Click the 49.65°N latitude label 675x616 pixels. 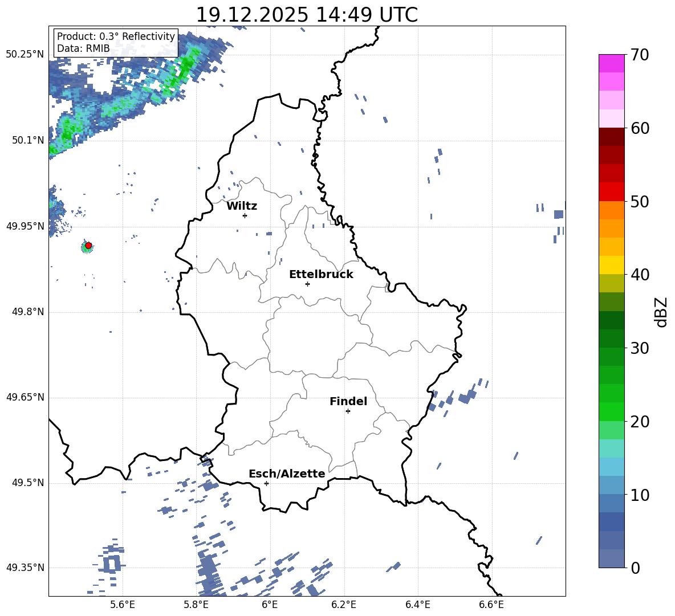tap(25, 397)
